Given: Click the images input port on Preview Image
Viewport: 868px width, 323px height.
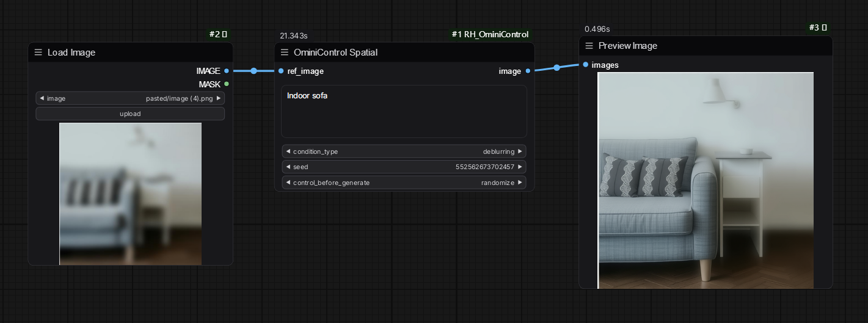Looking at the screenshot, I should coord(586,65).
